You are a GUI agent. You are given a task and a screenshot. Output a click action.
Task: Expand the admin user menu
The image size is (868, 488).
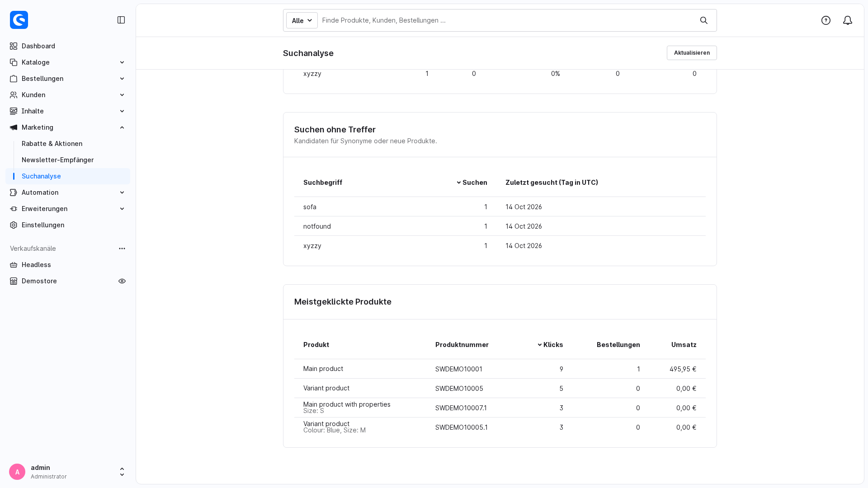coord(122,472)
